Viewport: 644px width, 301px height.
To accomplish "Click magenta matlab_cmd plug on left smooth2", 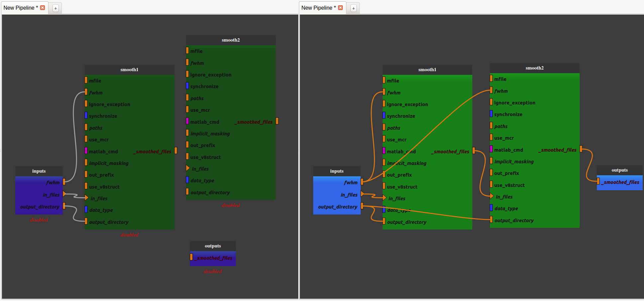I will (187, 121).
